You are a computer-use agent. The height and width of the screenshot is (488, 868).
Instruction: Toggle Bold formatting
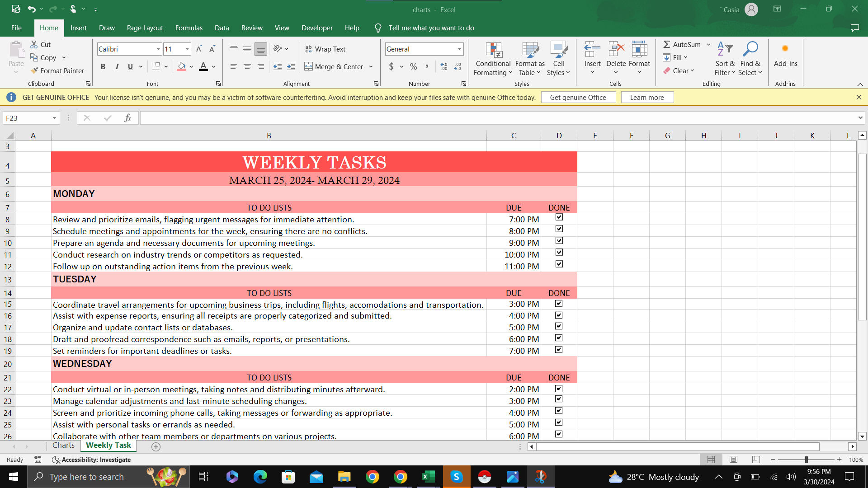pyautogui.click(x=103, y=67)
